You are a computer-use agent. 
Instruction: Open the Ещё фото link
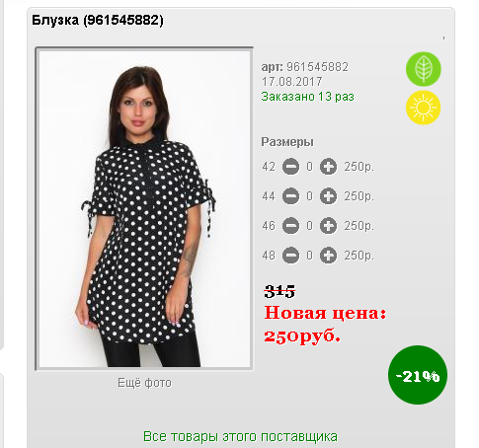pos(144,383)
